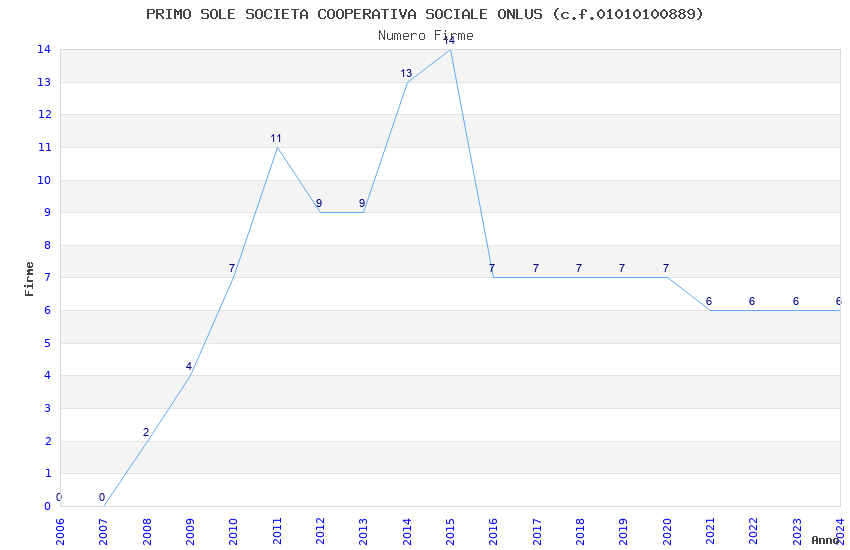
Task: Click the Anno x-axis label
Action: tap(825, 540)
